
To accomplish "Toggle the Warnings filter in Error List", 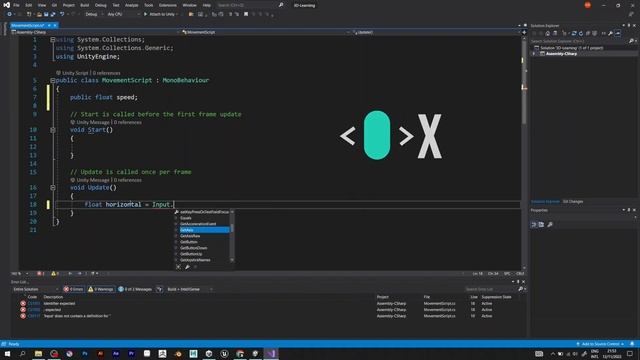I will [101, 289].
